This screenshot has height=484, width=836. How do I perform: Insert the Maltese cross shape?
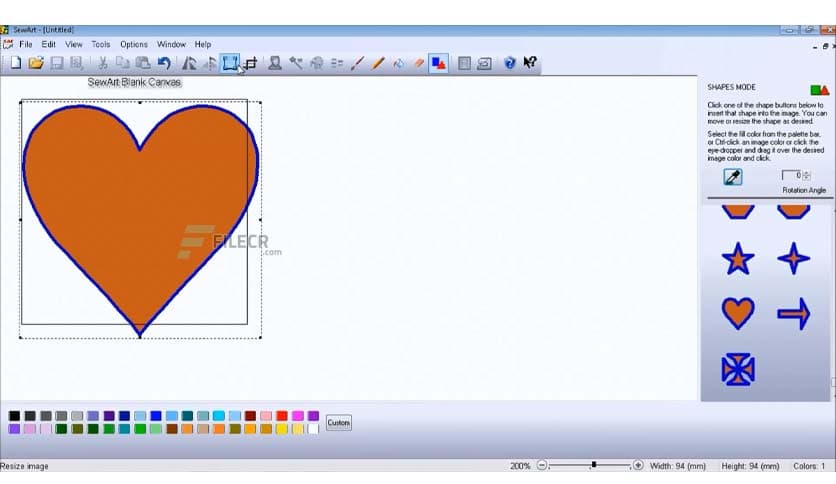coord(738,369)
